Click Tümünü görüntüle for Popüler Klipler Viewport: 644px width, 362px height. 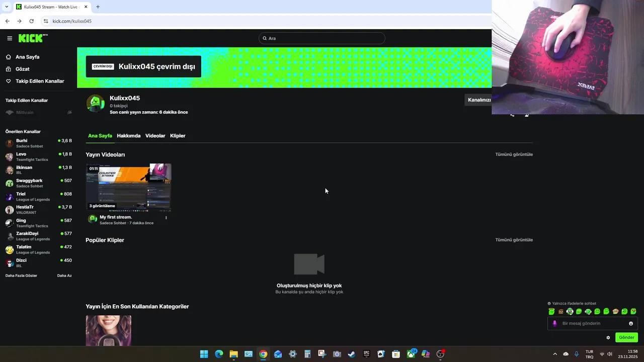(514, 240)
